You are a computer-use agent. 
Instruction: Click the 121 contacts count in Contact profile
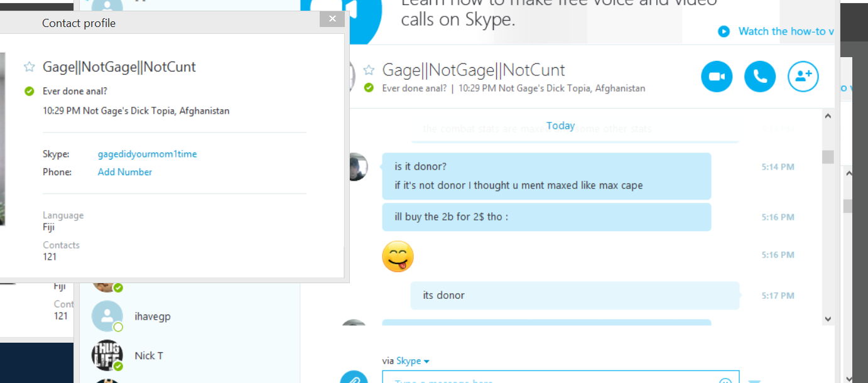pyautogui.click(x=50, y=256)
